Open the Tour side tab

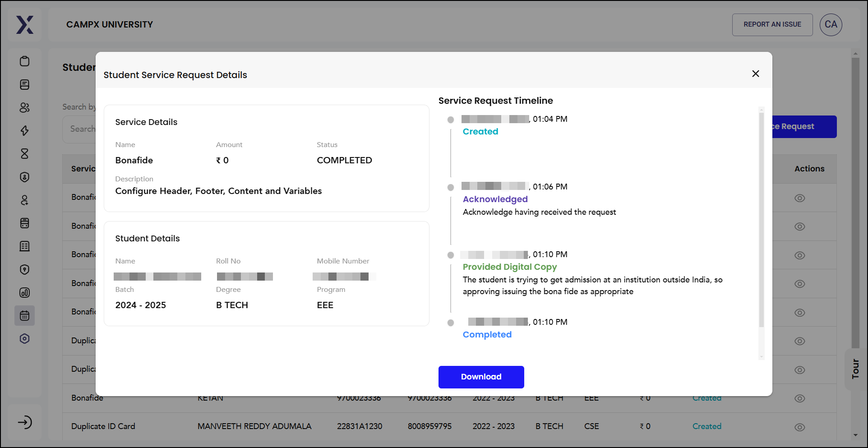pyautogui.click(x=855, y=369)
